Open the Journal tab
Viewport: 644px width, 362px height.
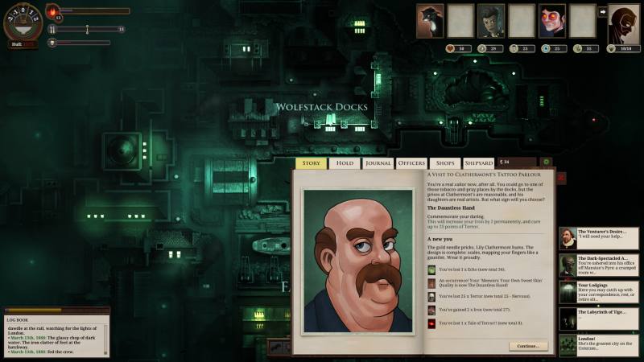pyautogui.click(x=378, y=163)
